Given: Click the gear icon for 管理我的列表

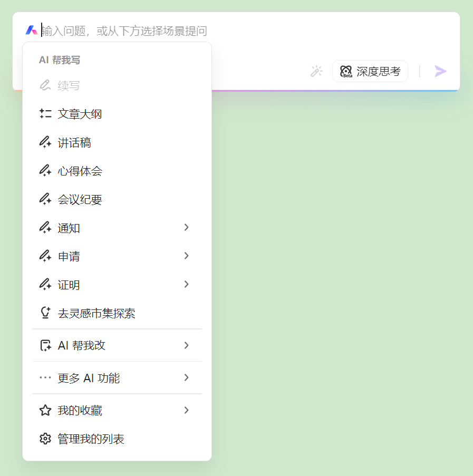Looking at the screenshot, I should pos(45,439).
